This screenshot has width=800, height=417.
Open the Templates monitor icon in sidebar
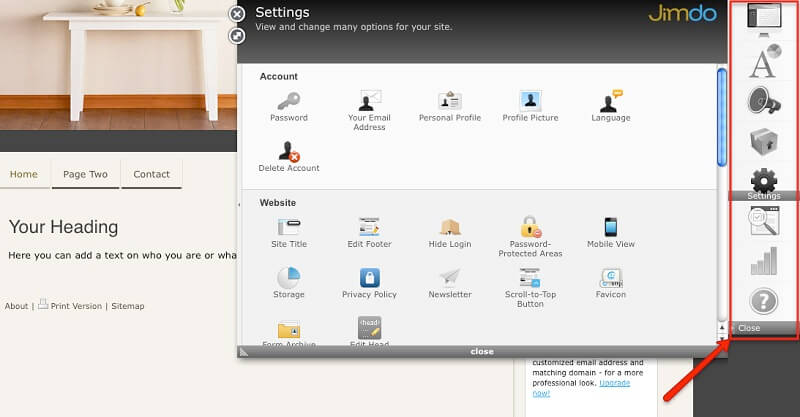pyautogui.click(x=764, y=19)
